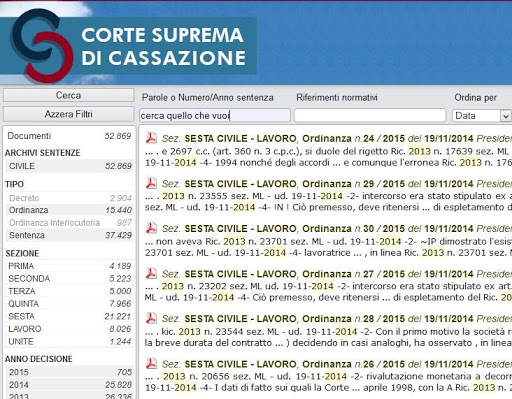Toggle the Decreto type filter
Viewport: 512px width, 399px height.
click(70, 198)
